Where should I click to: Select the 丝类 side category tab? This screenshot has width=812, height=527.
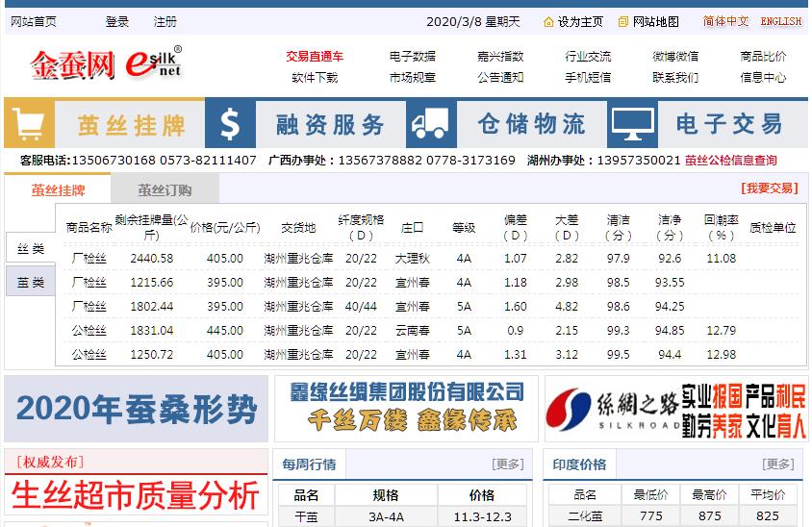[31, 249]
